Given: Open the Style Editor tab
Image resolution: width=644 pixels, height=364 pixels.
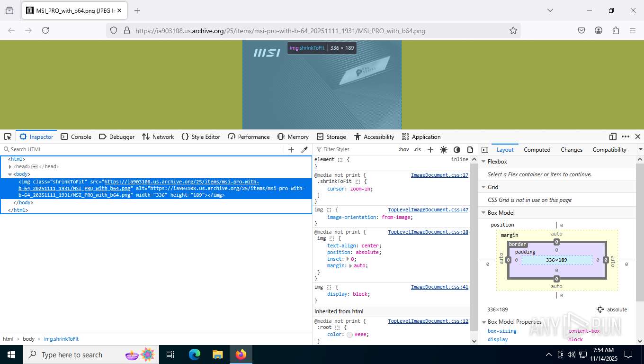Looking at the screenshot, I should (x=201, y=136).
